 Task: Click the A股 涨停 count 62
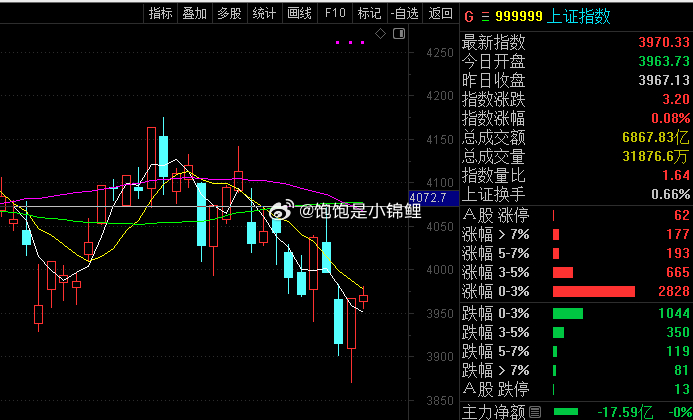682,216
